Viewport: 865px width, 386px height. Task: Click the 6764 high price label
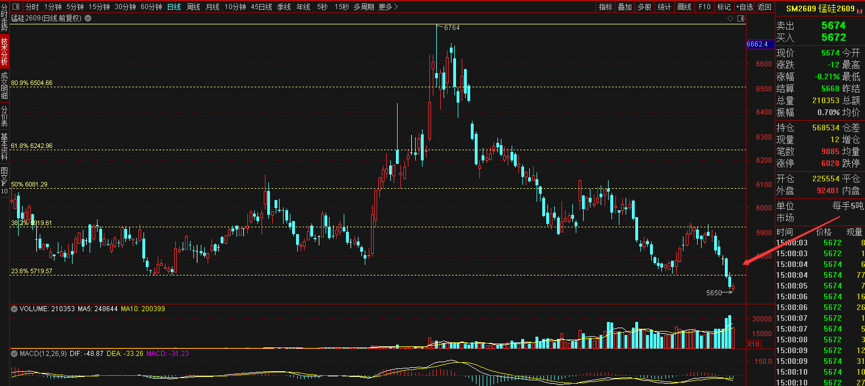coord(451,27)
